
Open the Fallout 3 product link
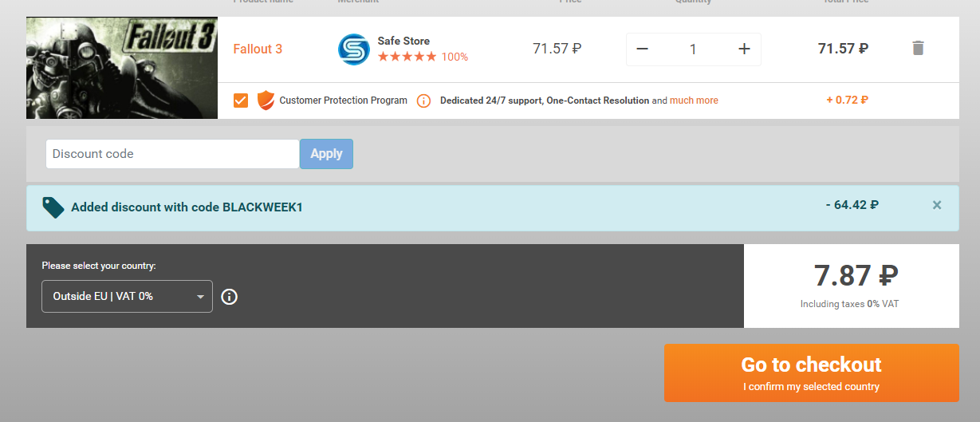click(x=258, y=49)
